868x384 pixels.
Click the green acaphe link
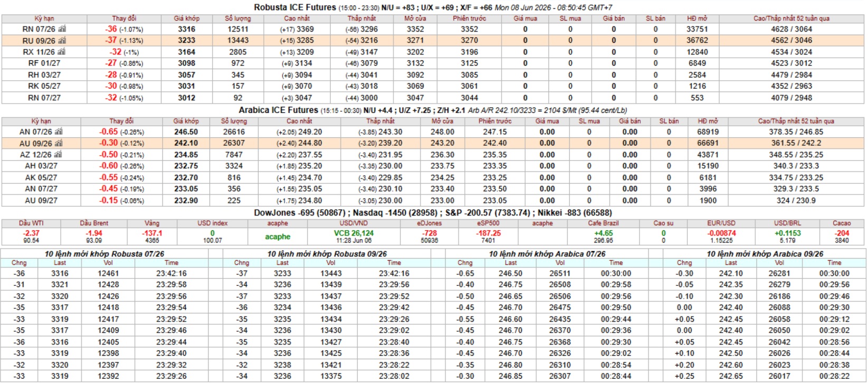tap(278, 237)
